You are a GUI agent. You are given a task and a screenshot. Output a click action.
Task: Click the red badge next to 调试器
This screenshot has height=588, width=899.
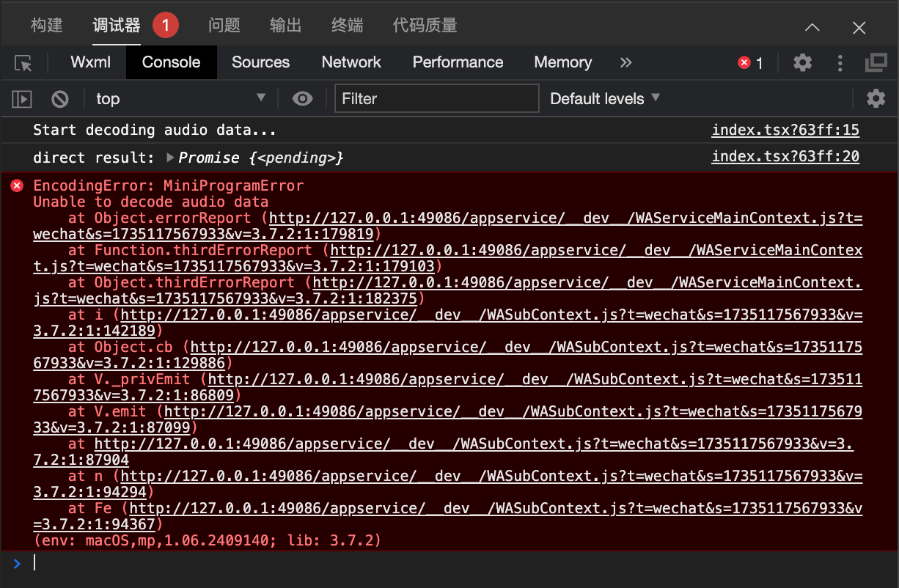point(166,26)
